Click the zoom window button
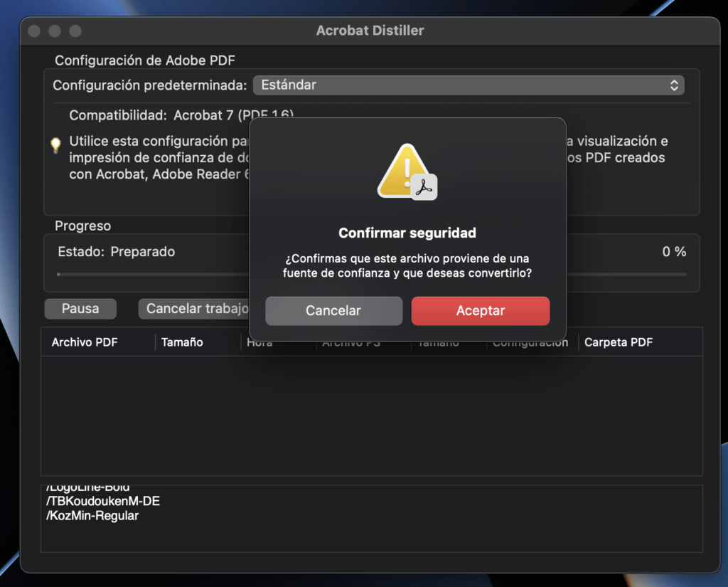This screenshot has height=587, width=728. [75, 31]
